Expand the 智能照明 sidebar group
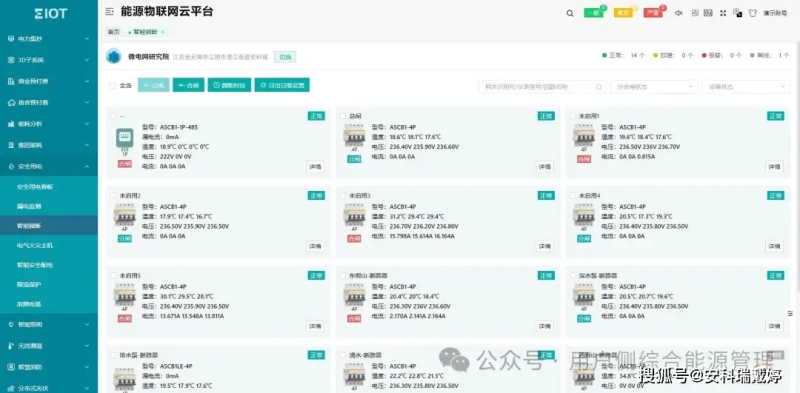Screen dimensions: 800x393 pyautogui.click(x=49, y=325)
